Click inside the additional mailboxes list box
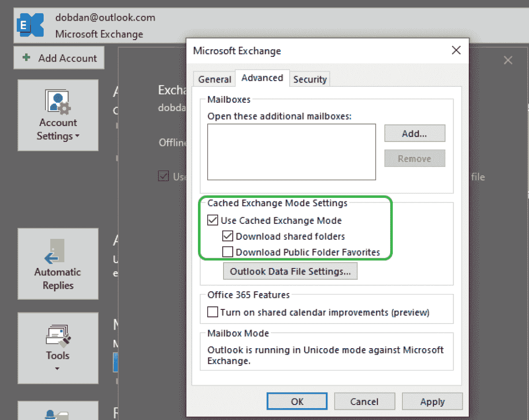The width and height of the screenshot is (529, 420). [x=291, y=152]
